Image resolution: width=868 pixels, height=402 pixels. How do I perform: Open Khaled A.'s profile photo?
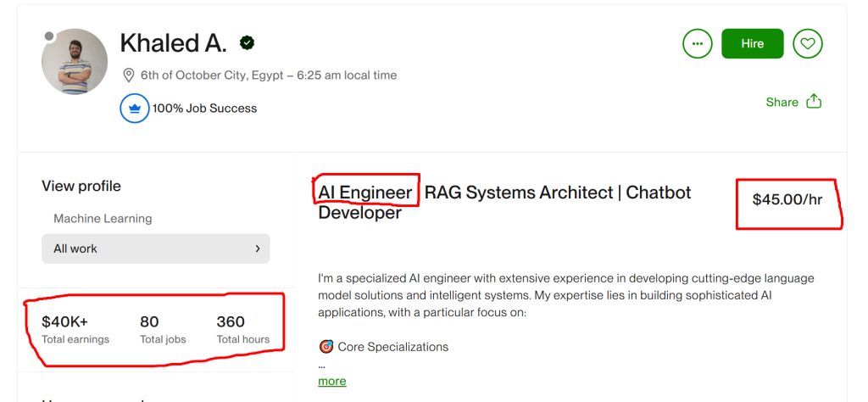[75, 62]
